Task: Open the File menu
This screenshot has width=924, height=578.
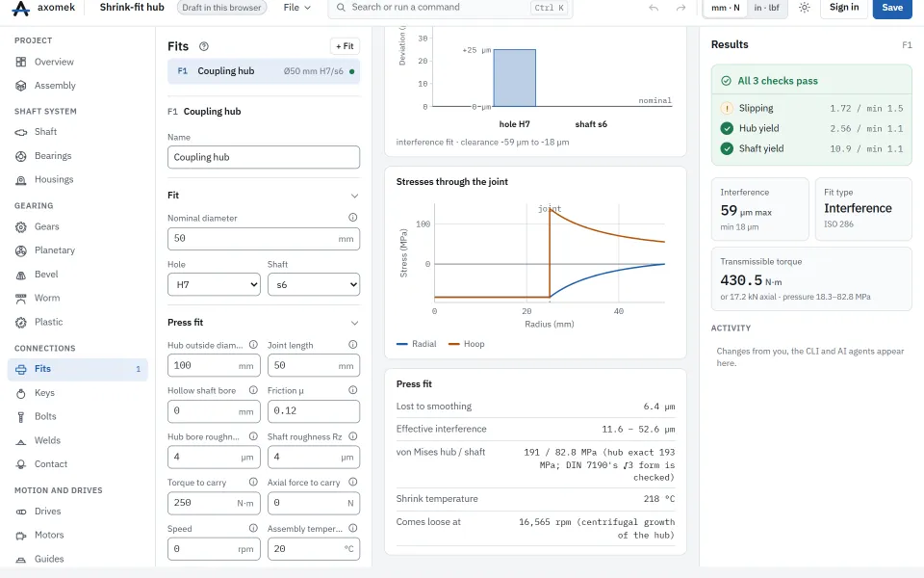Action: pos(297,8)
